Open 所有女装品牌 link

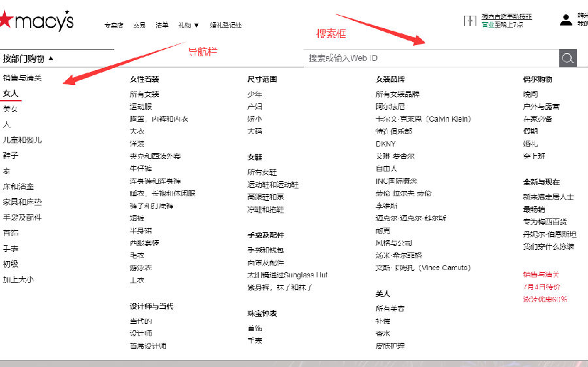(x=397, y=94)
